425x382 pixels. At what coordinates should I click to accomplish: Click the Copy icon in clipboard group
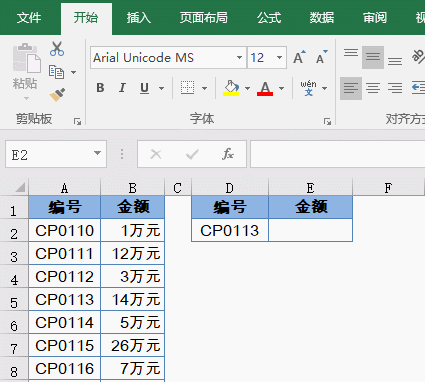(56, 72)
